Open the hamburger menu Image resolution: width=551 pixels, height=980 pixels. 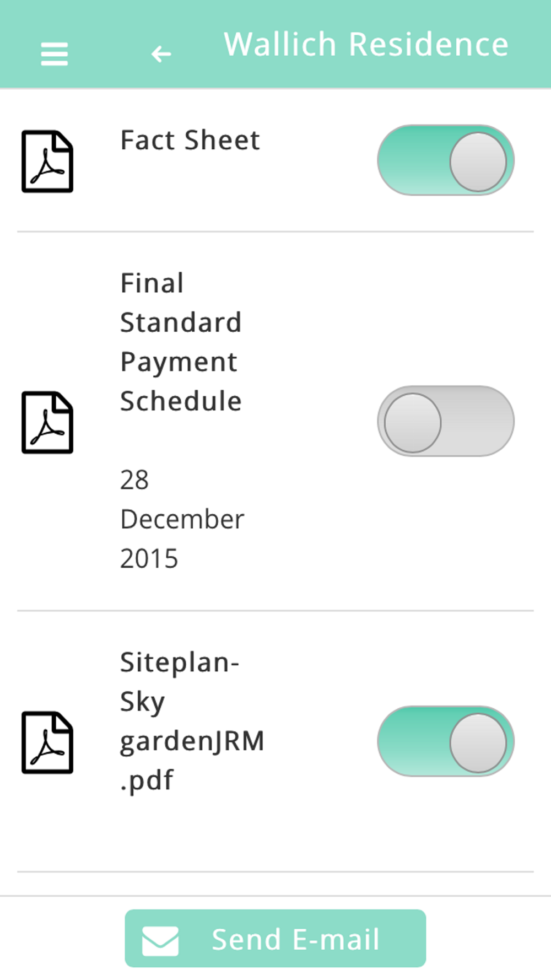point(54,54)
